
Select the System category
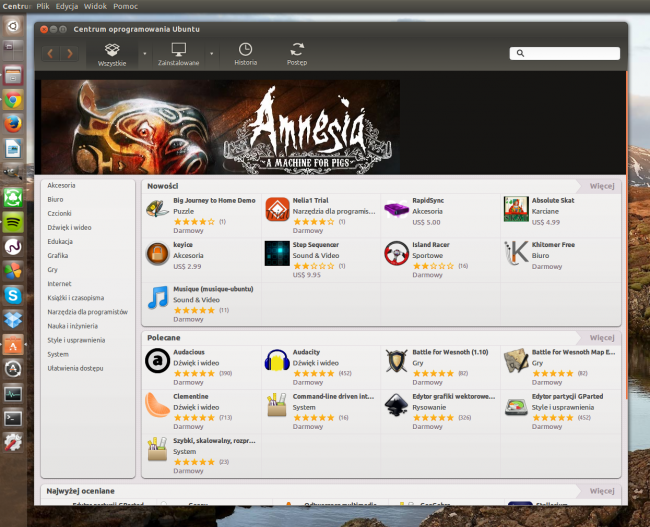point(58,355)
